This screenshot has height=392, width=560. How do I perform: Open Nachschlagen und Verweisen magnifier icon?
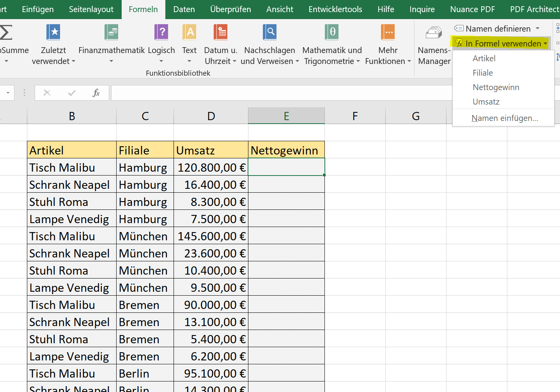click(269, 32)
